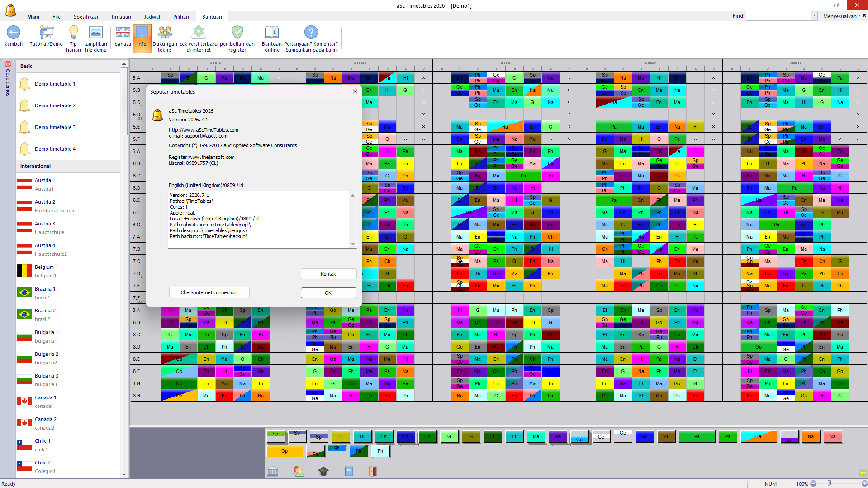Screen dimensions: 868x488
Task: Click the yellow arrow icon at panel bottom right
Action: click(x=863, y=473)
